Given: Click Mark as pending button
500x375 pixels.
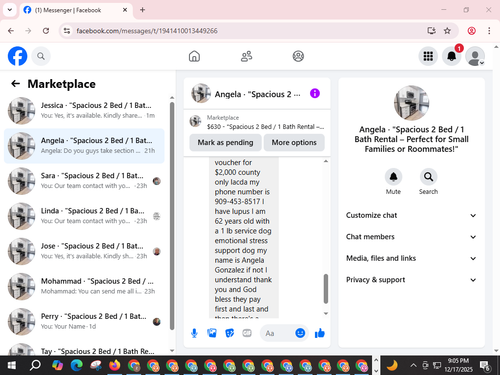Looking at the screenshot, I should tap(225, 143).
